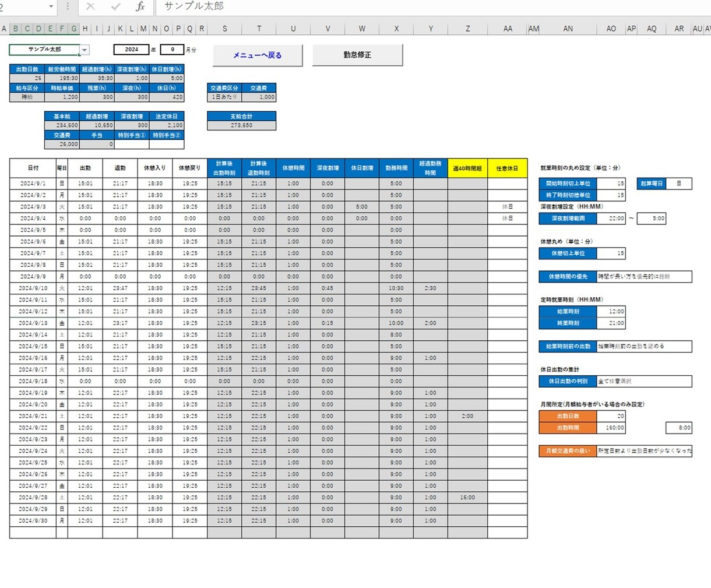Screen dimensions: 711x588
Task: Click the 任意休日 yellow column header
Action: pyautogui.click(x=508, y=168)
